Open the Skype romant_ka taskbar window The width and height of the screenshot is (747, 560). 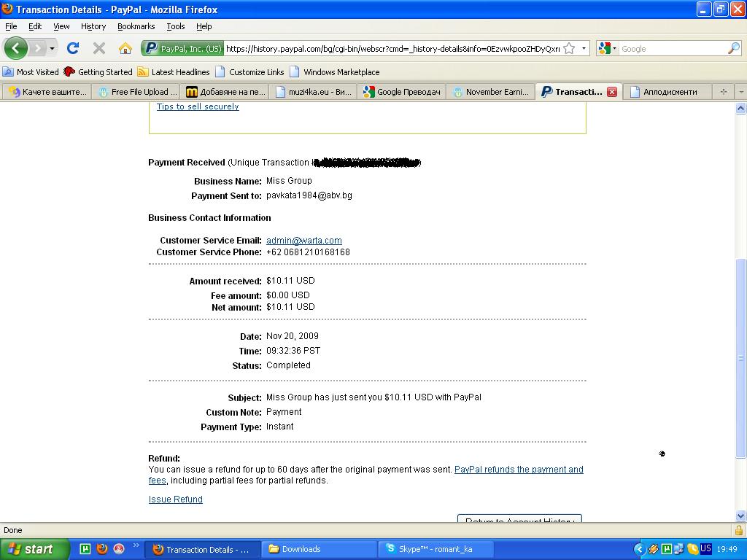click(436, 549)
